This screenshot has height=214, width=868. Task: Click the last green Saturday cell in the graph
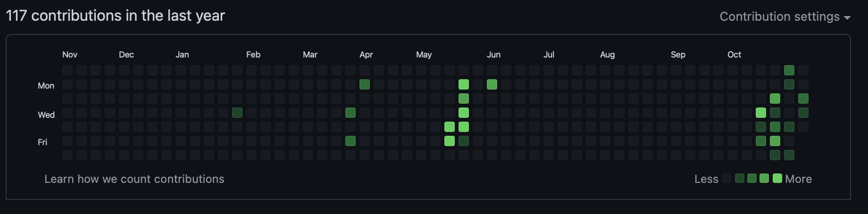pyautogui.click(x=789, y=155)
